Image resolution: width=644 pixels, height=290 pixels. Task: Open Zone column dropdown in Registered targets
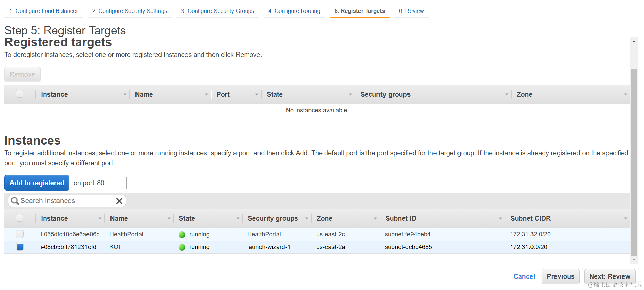[x=625, y=95]
